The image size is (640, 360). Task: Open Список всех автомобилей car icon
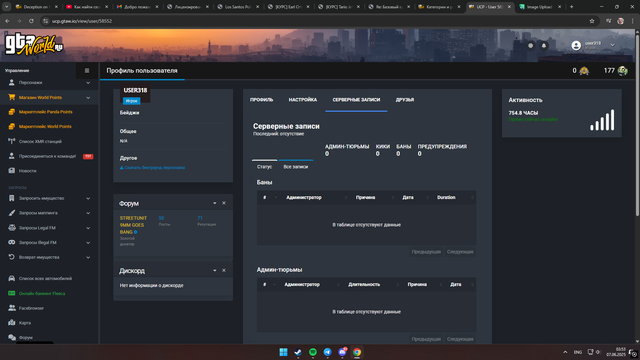pos(11,278)
